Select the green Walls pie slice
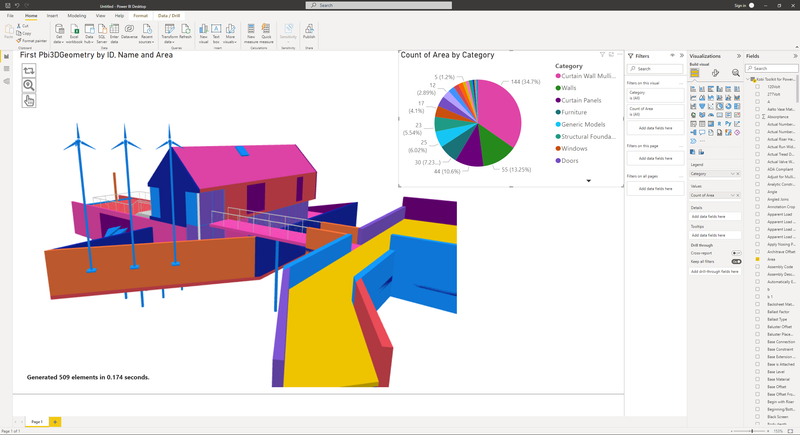This screenshot has width=800, height=435. click(493, 144)
